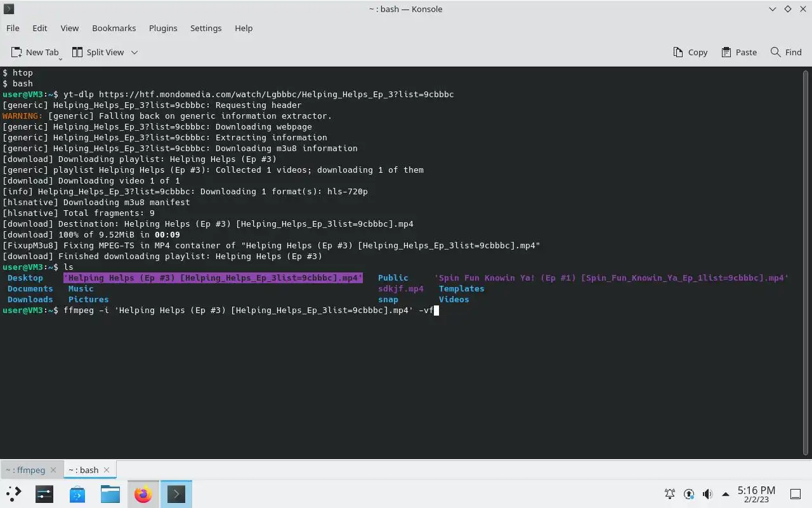Open the New Tab dropdown arrow
Screen dimensions: 812x508
click(x=60, y=58)
